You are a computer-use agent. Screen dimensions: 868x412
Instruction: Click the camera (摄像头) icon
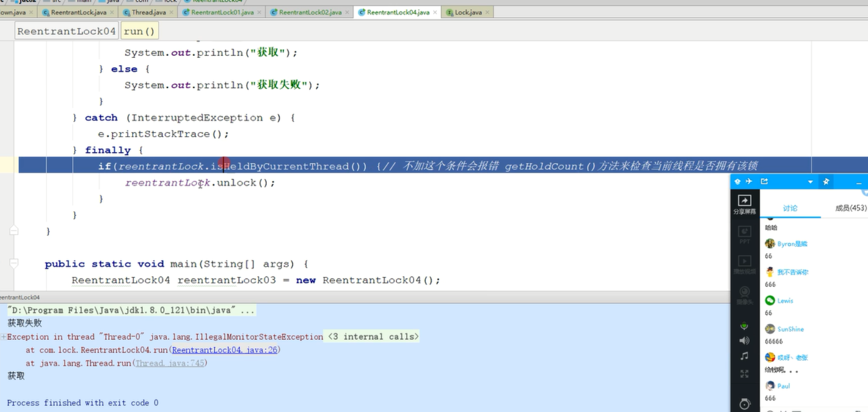coord(745,295)
